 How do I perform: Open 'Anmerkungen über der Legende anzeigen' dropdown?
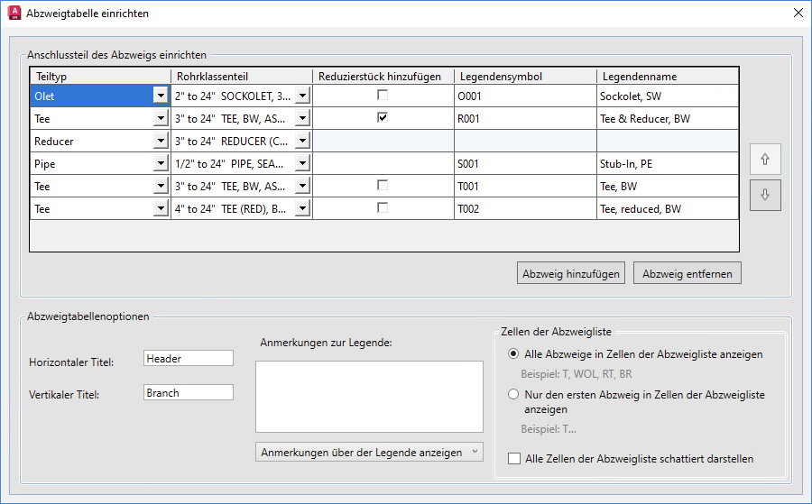click(370, 452)
